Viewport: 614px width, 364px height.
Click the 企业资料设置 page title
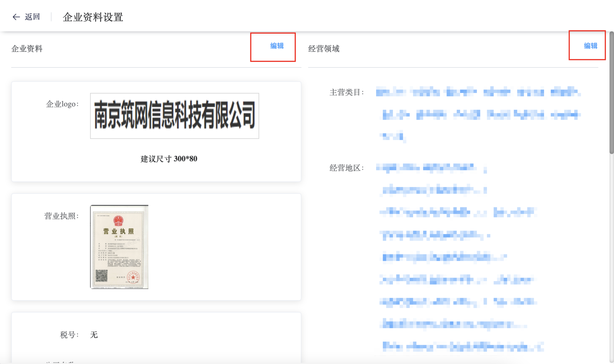click(x=93, y=17)
